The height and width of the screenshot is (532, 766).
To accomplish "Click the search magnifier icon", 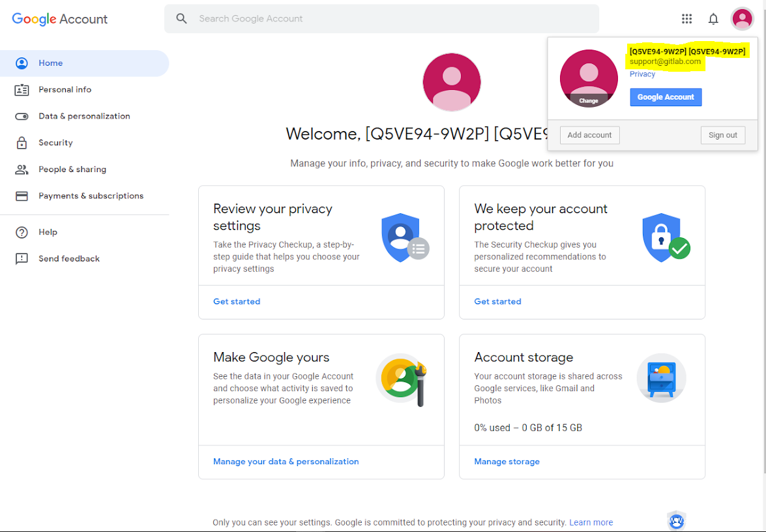I will [182, 19].
